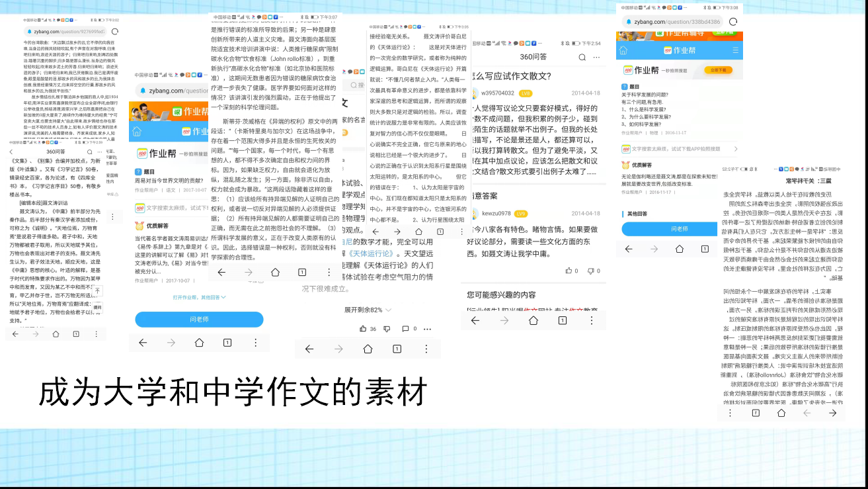Tap home icon in top-right 作业帮 blue header
This screenshot has height=489, width=868.
(x=624, y=50)
